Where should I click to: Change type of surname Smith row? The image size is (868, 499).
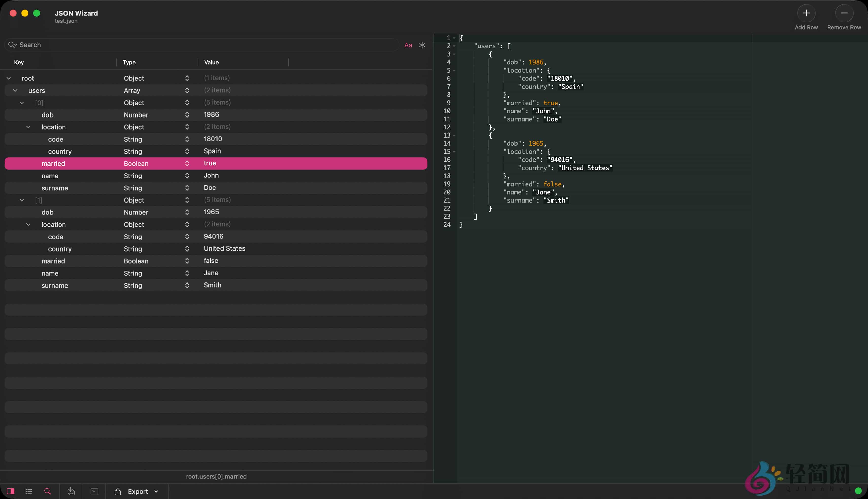[x=187, y=286]
